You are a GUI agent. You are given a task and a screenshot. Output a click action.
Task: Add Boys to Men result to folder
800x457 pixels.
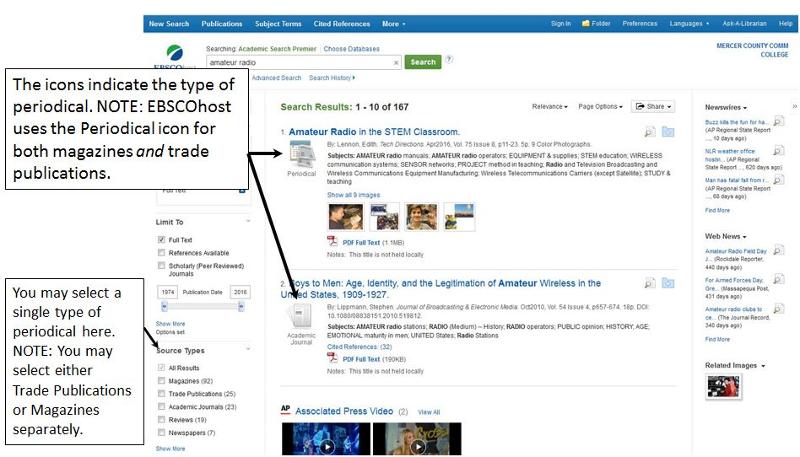pyautogui.click(x=668, y=283)
